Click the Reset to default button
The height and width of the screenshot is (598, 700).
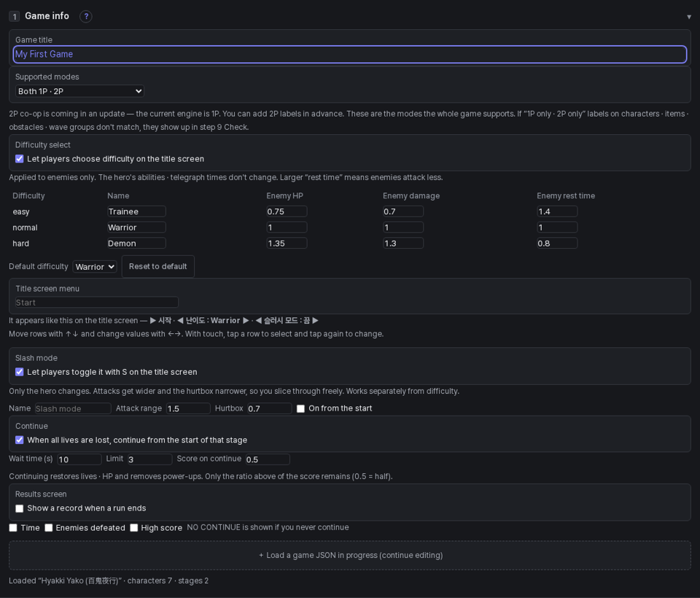(x=158, y=267)
